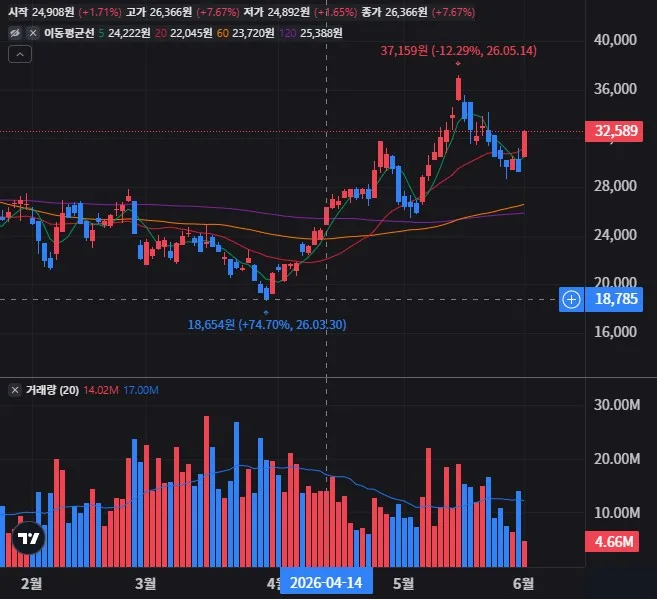657x599 pixels.
Task: Click the 3월 label on time axis
Action: (x=145, y=583)
